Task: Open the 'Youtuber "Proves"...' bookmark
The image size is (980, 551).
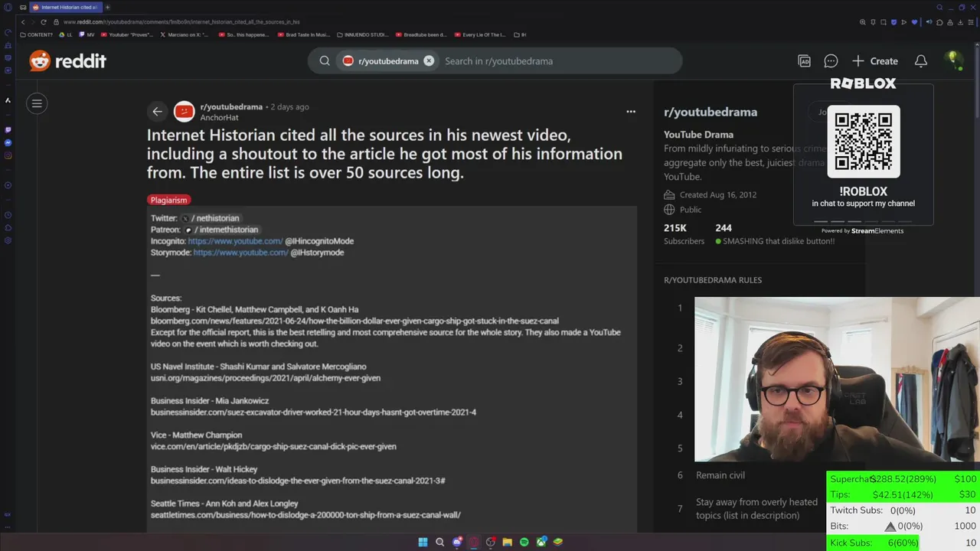Action: (127, 34)
